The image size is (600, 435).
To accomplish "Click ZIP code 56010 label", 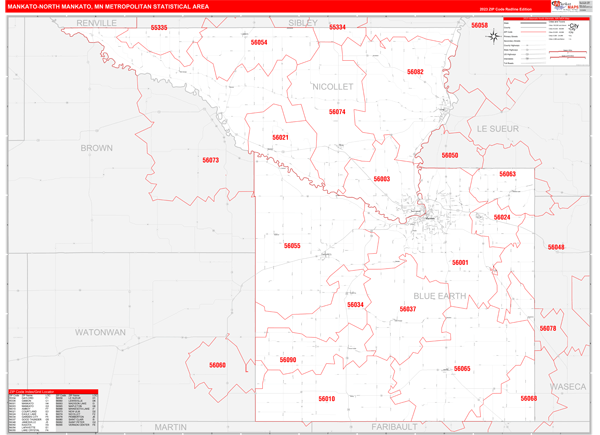I will [x=327, y=398].
